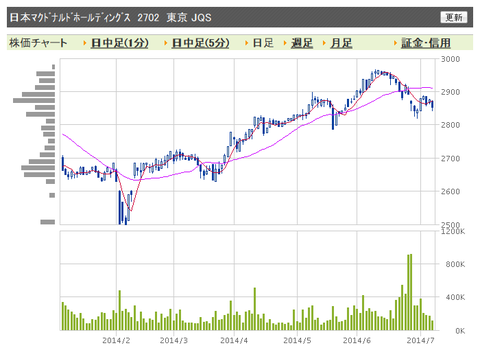Open the 日中足(1分) intraday chart link
This screenshot has height=361, width=480.
120,43
